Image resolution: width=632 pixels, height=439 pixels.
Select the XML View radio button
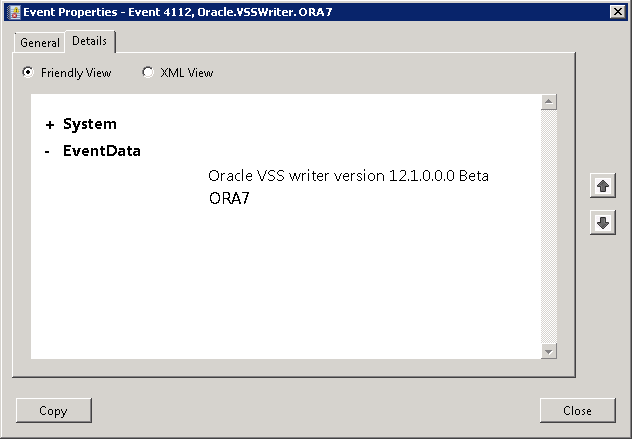(x=148, y=73)
